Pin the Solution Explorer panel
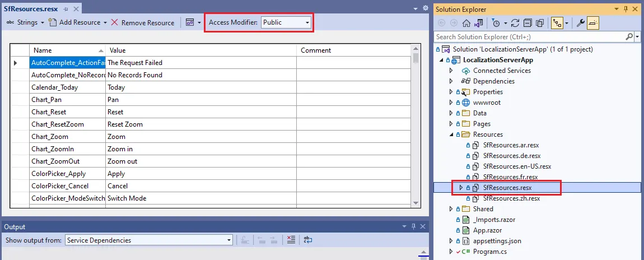644x260 pixels. pyautogui.click(x=626, y=9)
